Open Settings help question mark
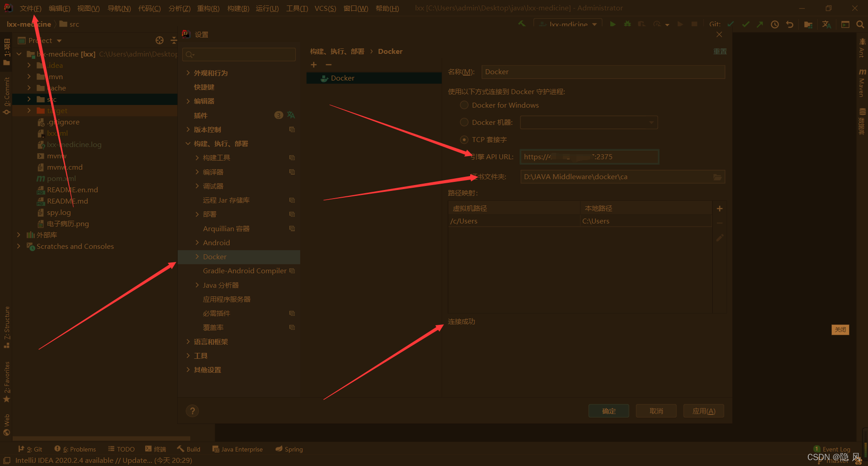868x466 pixels. (x=193, y=411)
